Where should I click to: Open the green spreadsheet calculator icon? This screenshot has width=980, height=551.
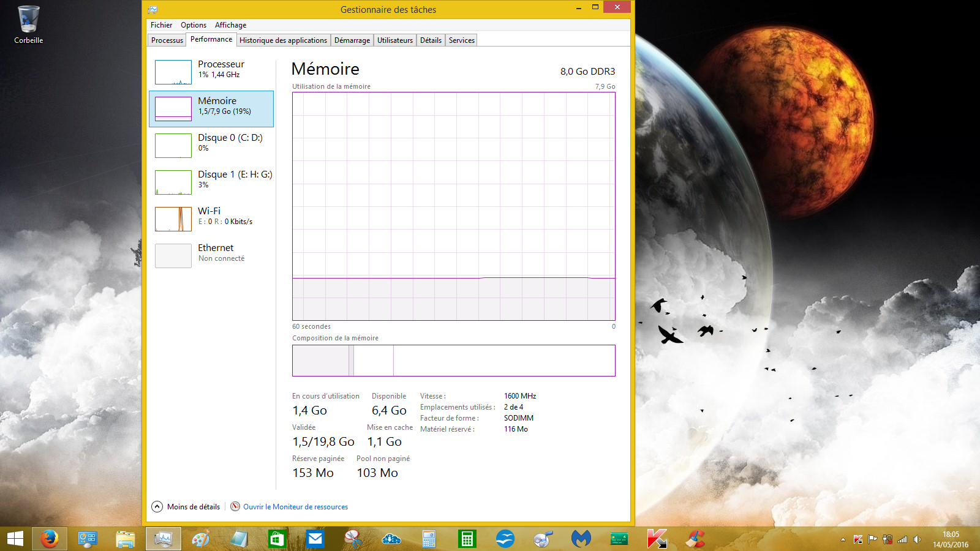tap(467, 539)
